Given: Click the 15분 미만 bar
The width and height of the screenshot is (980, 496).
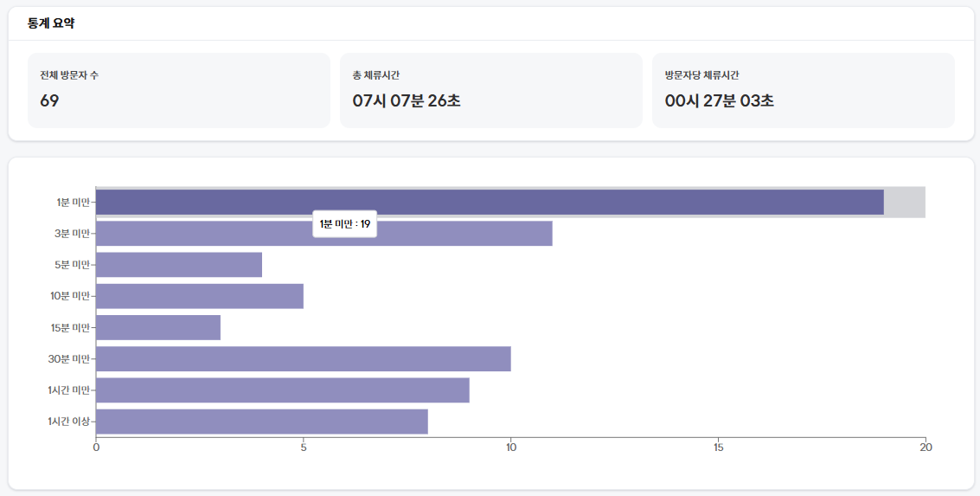Looking at the screenshot, I should [x=157, y=327].
